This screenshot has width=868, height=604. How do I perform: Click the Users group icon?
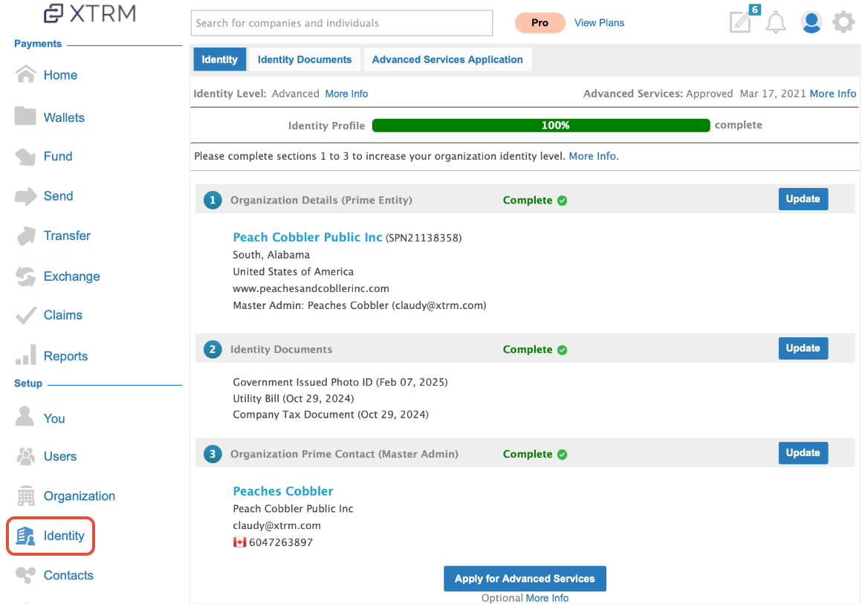tap(25, 456)
